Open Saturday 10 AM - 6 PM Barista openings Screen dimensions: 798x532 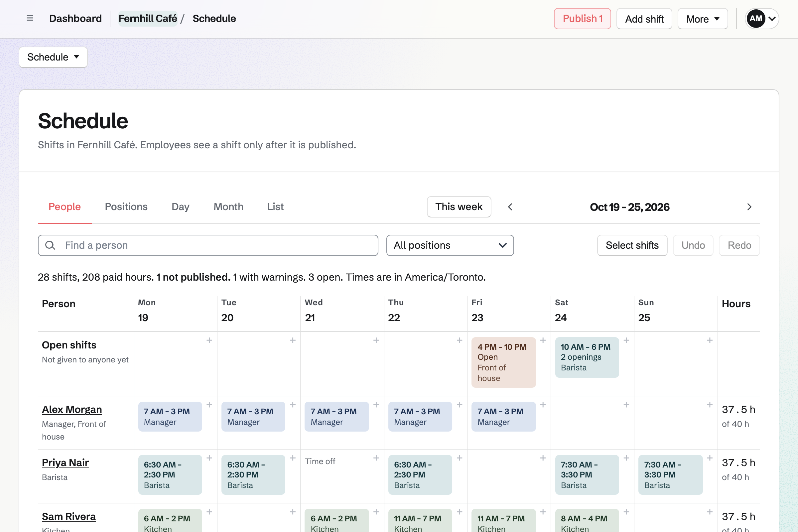(x=587, y=357)
